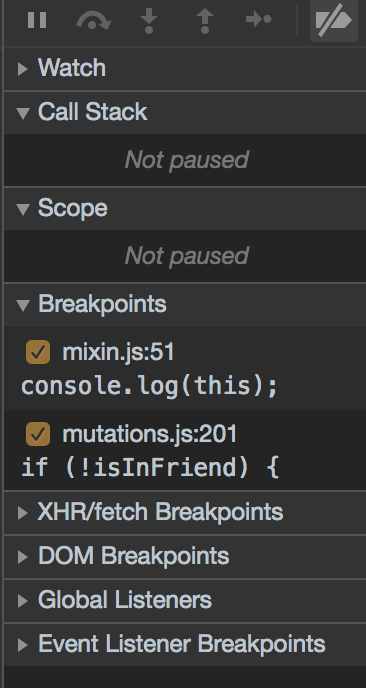The height and width of the screenshot is (688, 366).
Task: Click the pause script execution icon
Action: click(x=37, y=20)
